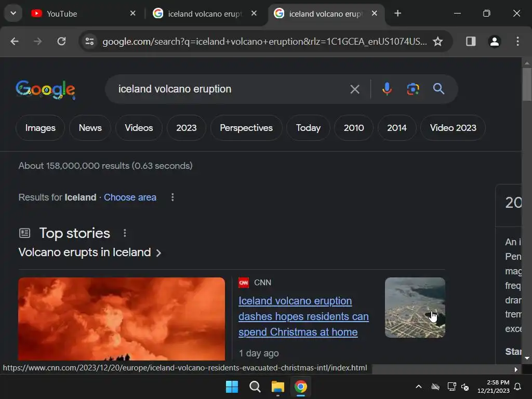Open the tab search dropdown arrow
This screenshot has width=532, height=399.
[x=13, y=13]
